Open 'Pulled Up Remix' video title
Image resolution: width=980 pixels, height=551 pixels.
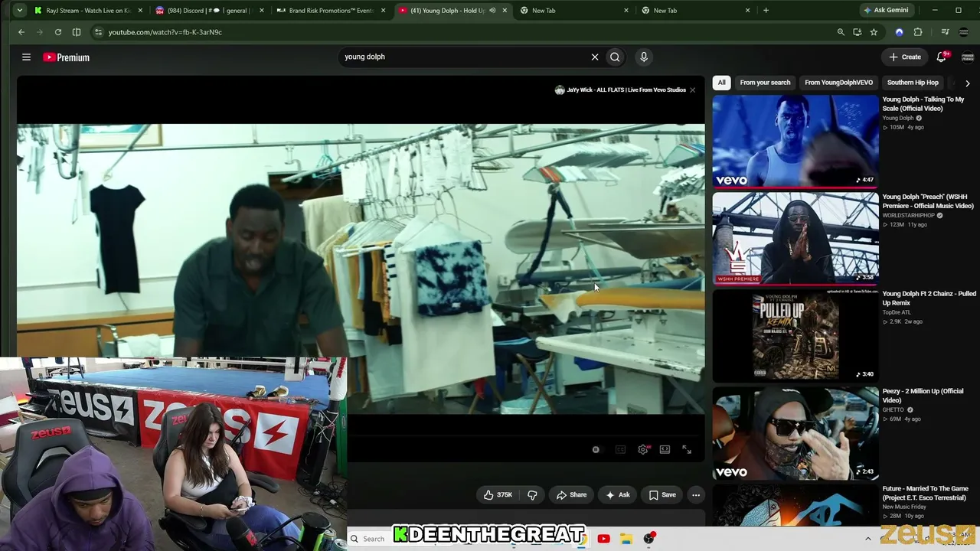tap(929, 298)
